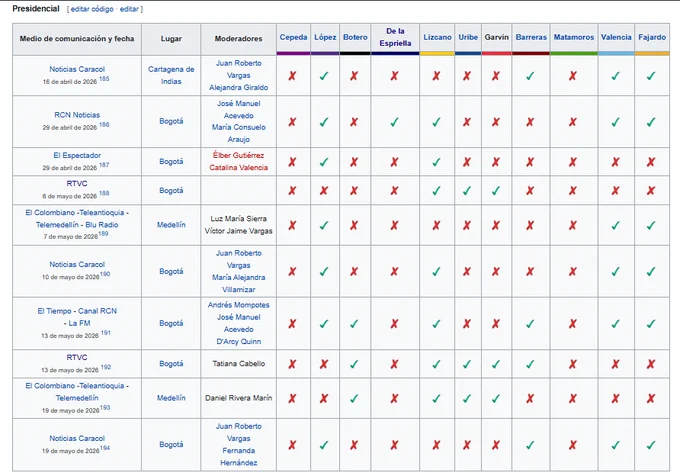Screen dimensions: 680x476
Task: Click Garvin's green check in the Daniel Rivera Marín row
Action: (x=496, y=398)
